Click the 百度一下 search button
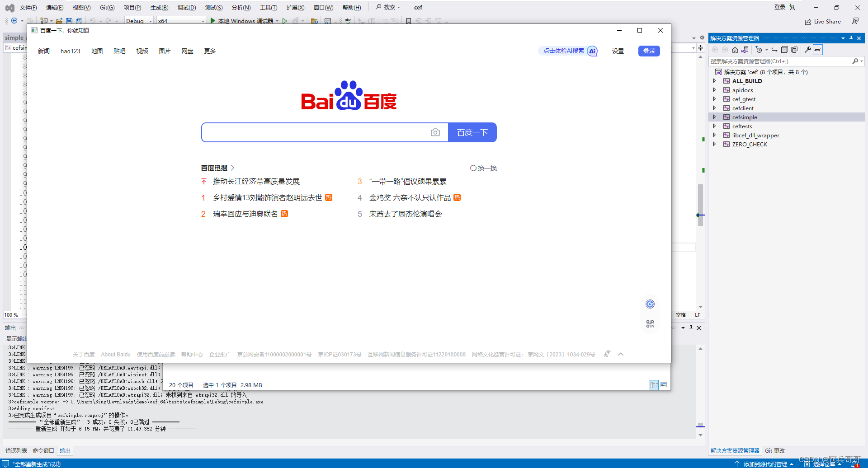 pyautogui.click(x=472, y=132)
